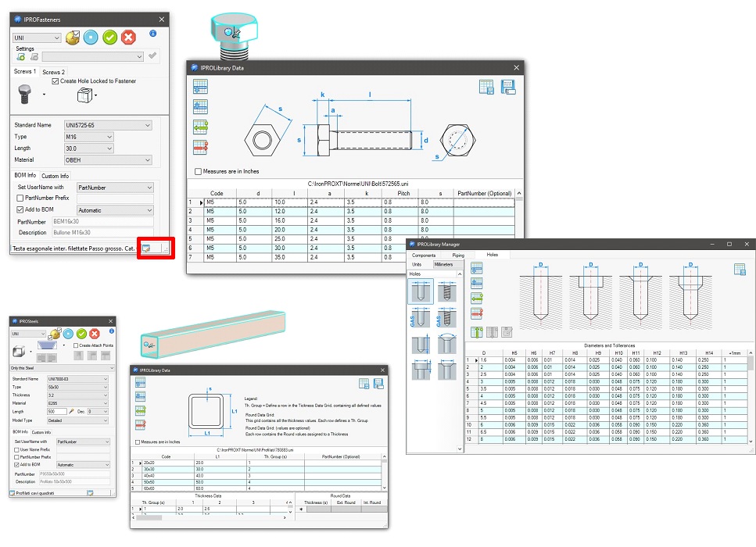This screenshot has width=756, height=547.
Task: Switch to Custom Info tab in IPROFasteners
Action: tap(55, 176)
